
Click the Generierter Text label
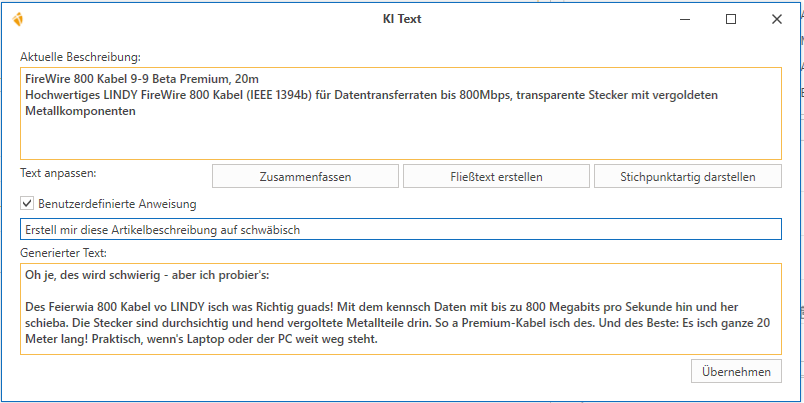click(66, 253)
